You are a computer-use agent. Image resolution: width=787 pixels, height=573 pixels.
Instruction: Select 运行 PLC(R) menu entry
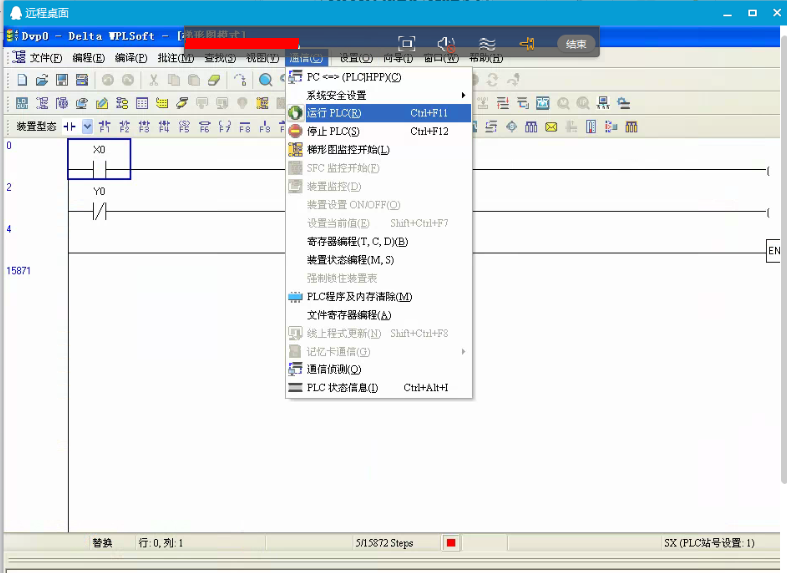pyautogui.click(x=379, y=113)
